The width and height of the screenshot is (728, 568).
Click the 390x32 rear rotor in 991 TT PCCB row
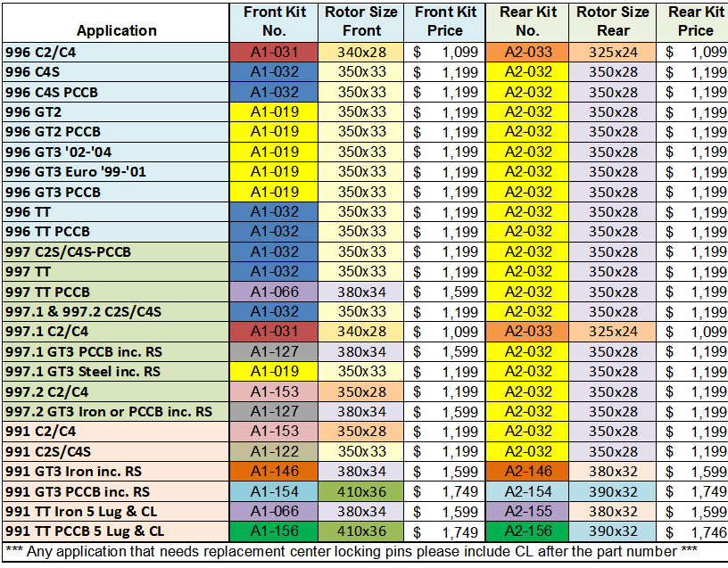(613, 531)
